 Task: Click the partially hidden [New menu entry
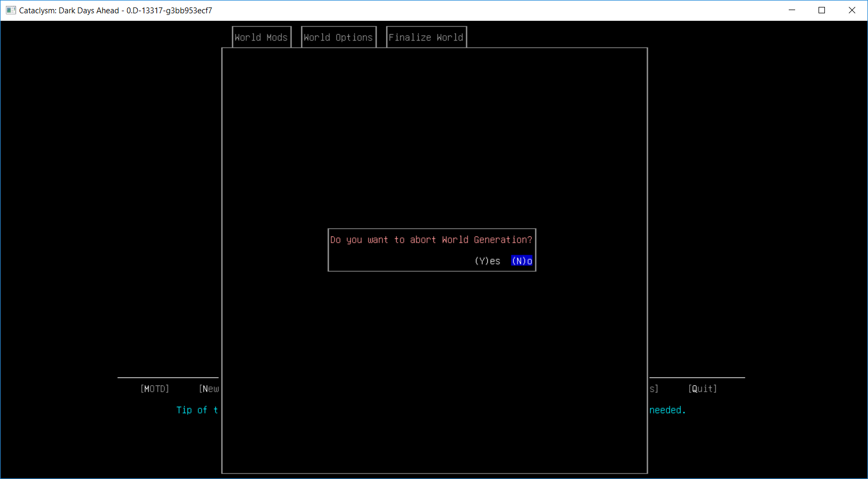(x=208, y=389)
